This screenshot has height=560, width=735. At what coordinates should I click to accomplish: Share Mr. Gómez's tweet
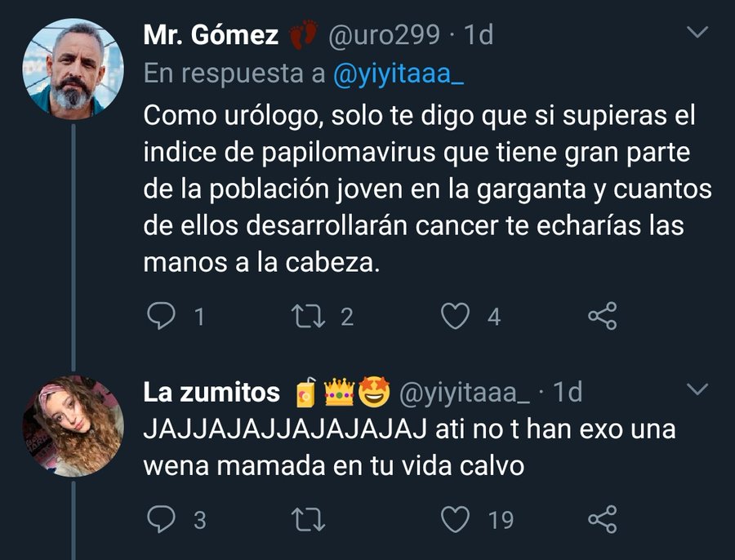coord(603,316)
